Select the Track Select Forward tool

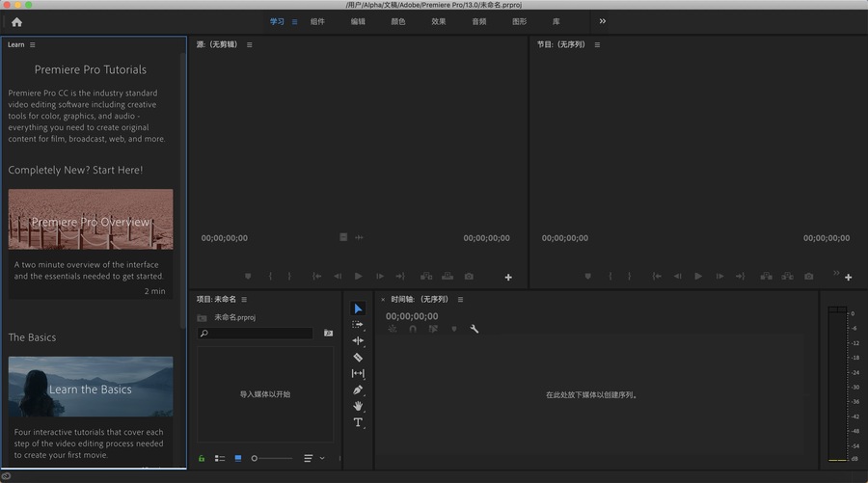click(358, 325)
